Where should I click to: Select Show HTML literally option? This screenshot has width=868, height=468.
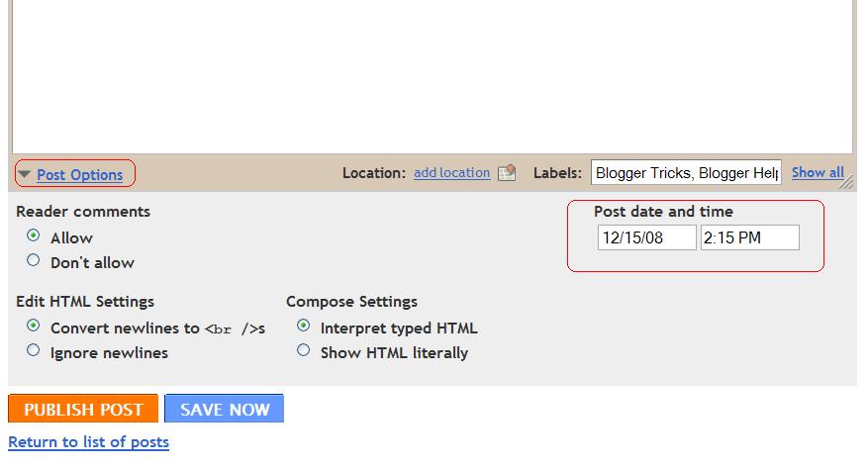click(304, 350)
